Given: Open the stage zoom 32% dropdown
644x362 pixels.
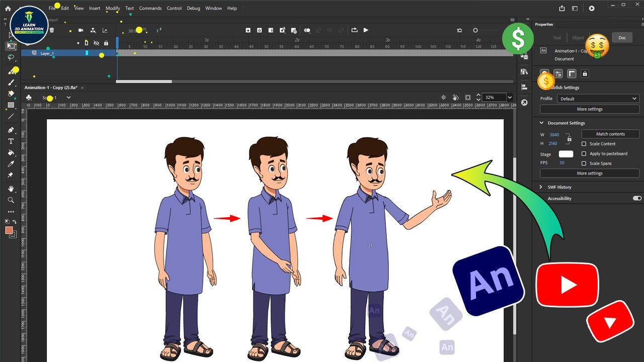Looking at the screenshot, I should coord(510,97).
